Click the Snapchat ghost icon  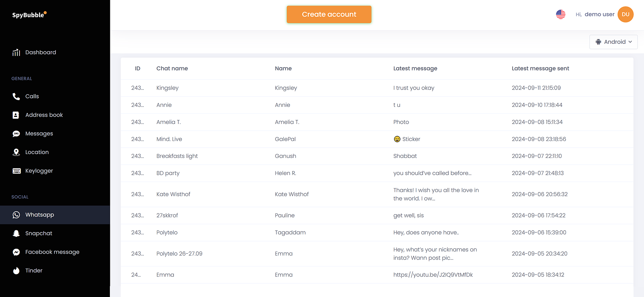point(16,234)
